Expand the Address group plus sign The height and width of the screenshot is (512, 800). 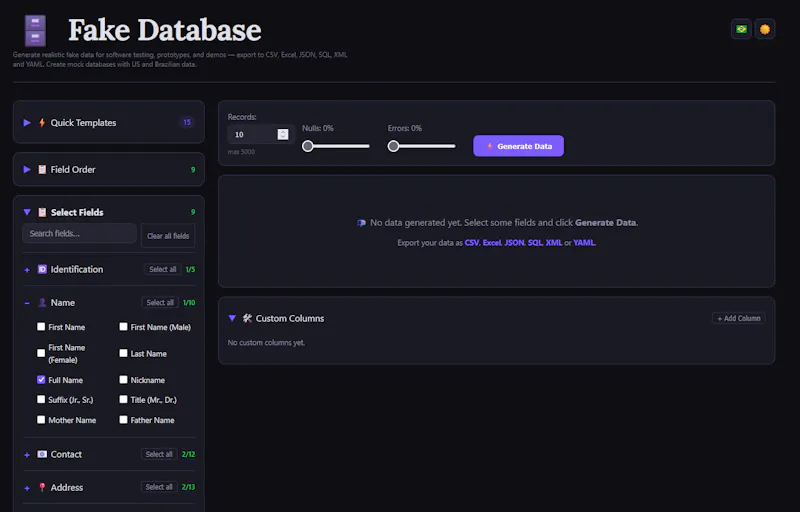pos(27,488)
